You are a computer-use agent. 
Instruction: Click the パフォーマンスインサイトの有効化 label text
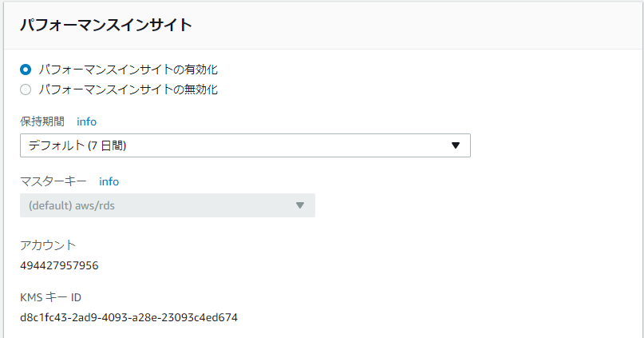coord(128,70)
